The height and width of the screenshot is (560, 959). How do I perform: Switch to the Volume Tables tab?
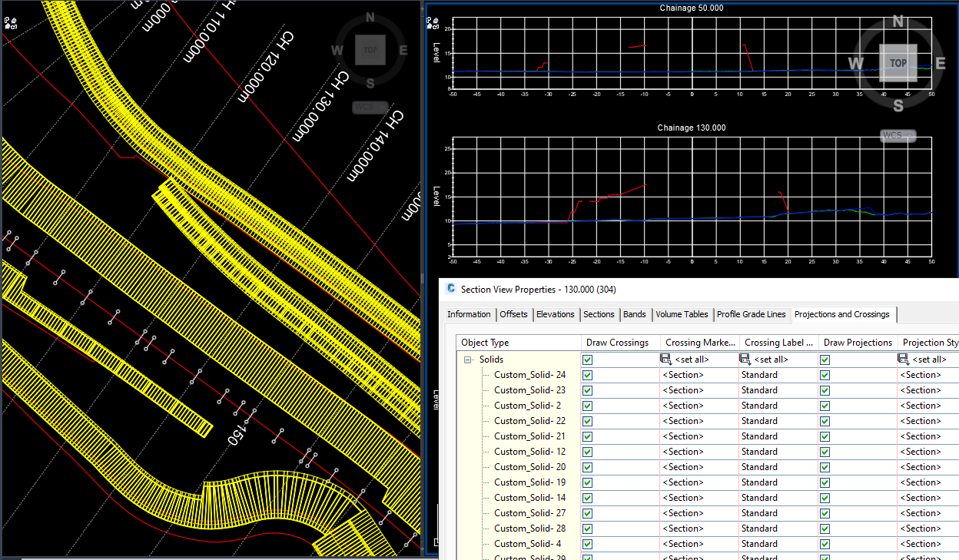(x=682, y=314)
